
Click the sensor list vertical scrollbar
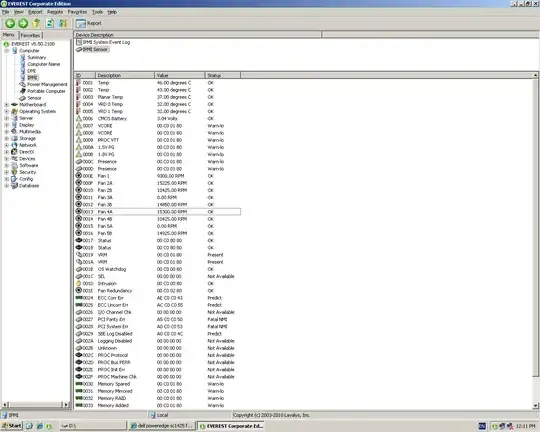[536, 227]
